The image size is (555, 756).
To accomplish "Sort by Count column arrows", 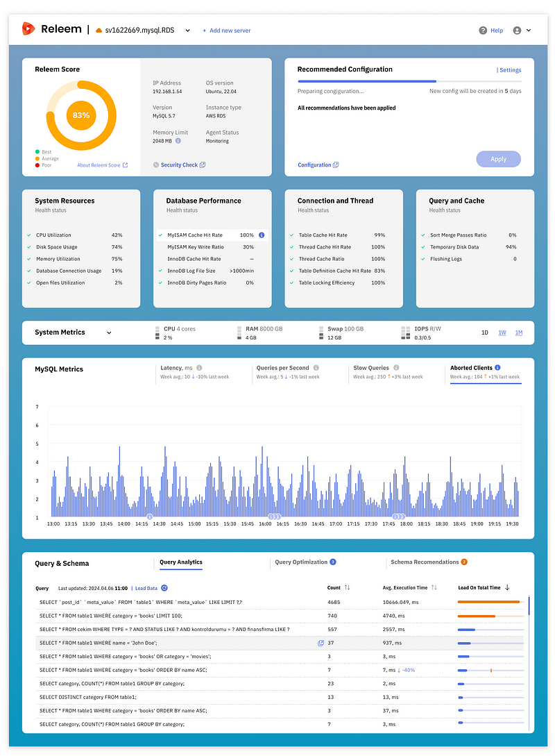I will click(x=347, y=588).
